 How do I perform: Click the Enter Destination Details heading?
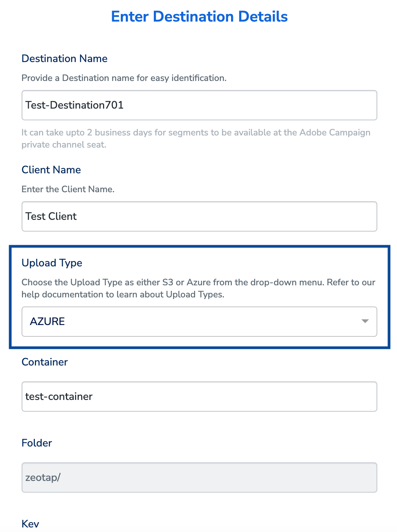click(198, 17)
